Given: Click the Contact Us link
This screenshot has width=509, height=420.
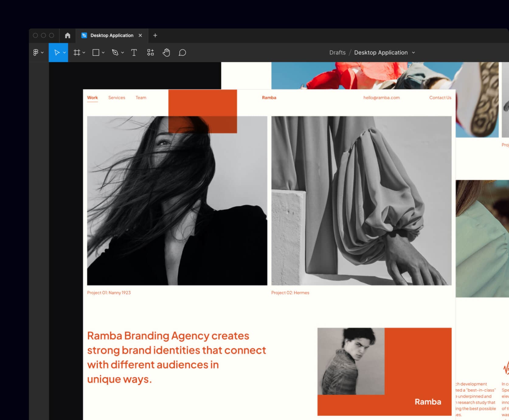Looking at the screenshot, I should tap(440, 98).
